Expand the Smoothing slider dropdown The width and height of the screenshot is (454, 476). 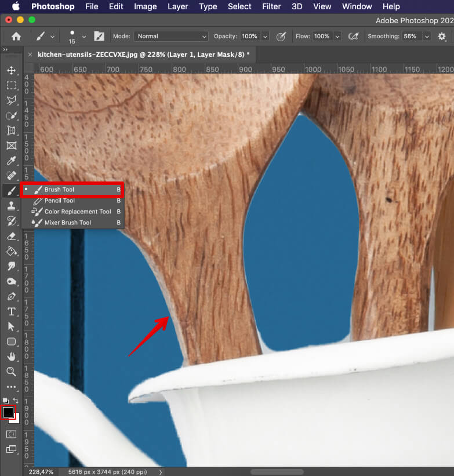[427, 37]
